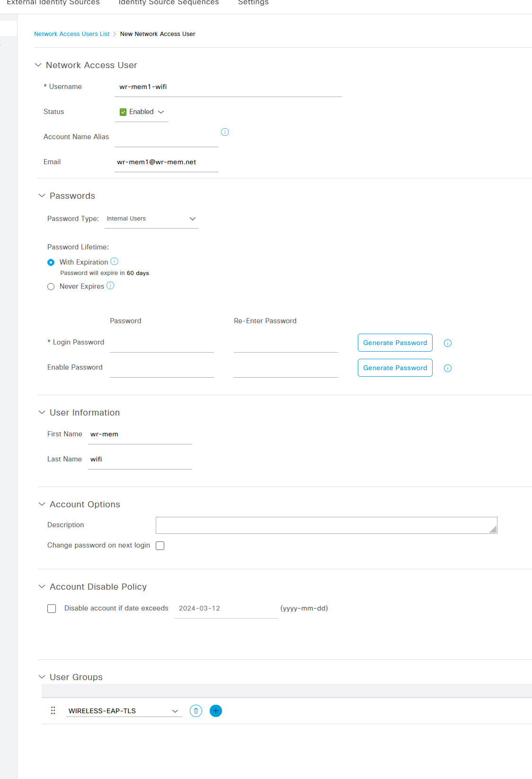Open the WIRELESS-EAP-TLS group dropdown

pos(124,711)
